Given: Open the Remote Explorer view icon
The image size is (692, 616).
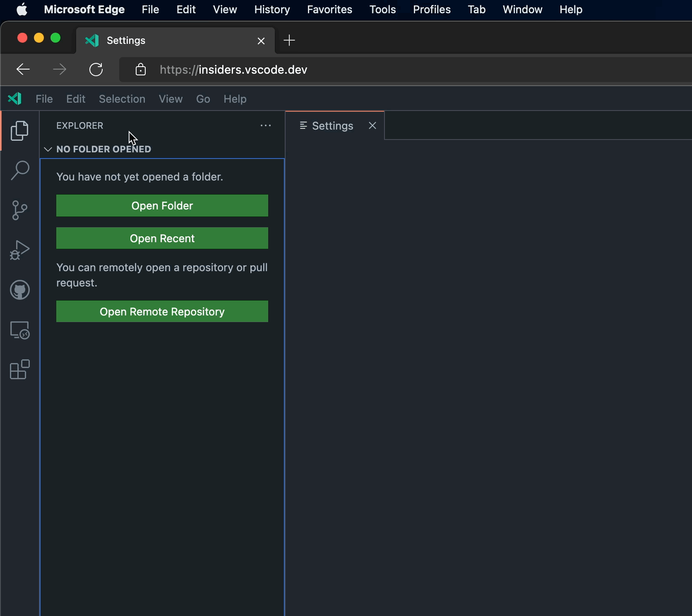Looking at the screenshot, I should tap(19, 330).
